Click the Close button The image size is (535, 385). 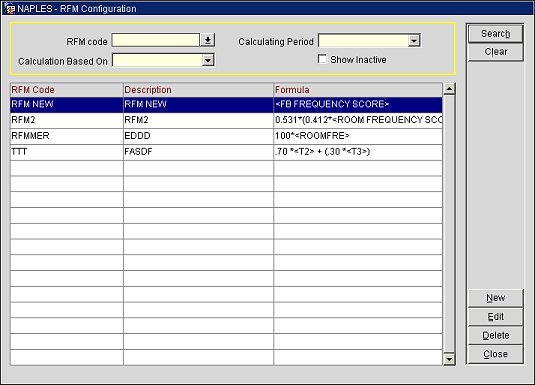point(495,354)
